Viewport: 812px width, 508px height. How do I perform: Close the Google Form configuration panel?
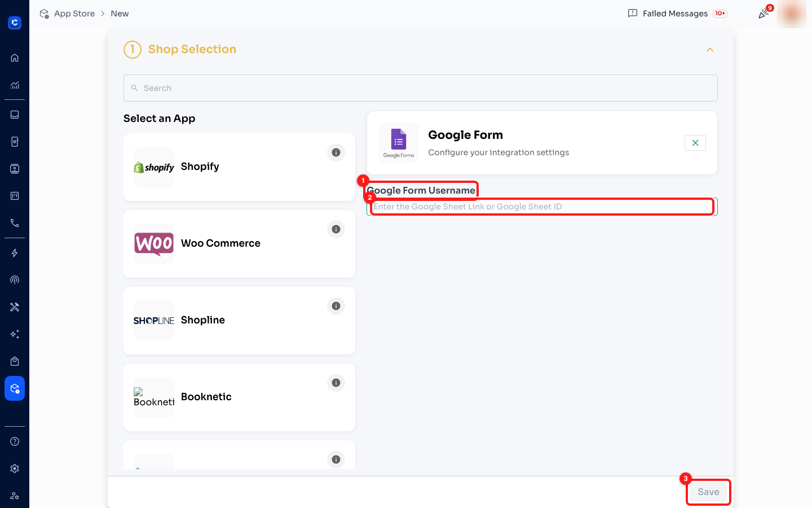(x=695, y=143)
